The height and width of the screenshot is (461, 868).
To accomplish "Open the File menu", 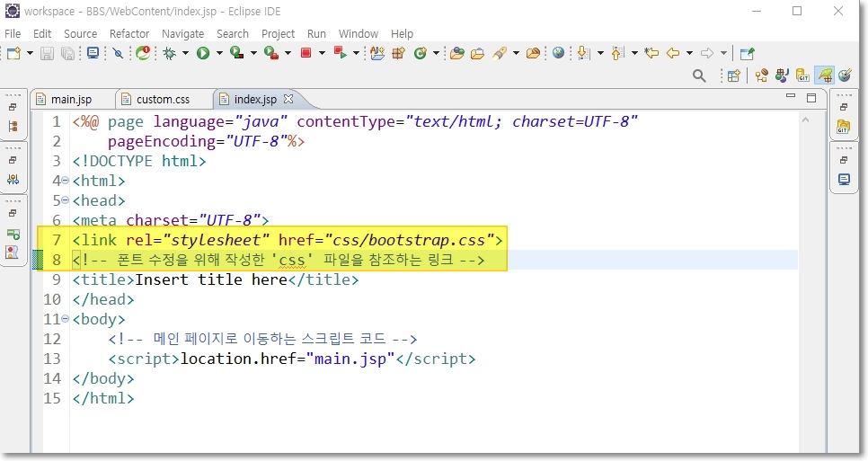I will (x=13, y=34).
